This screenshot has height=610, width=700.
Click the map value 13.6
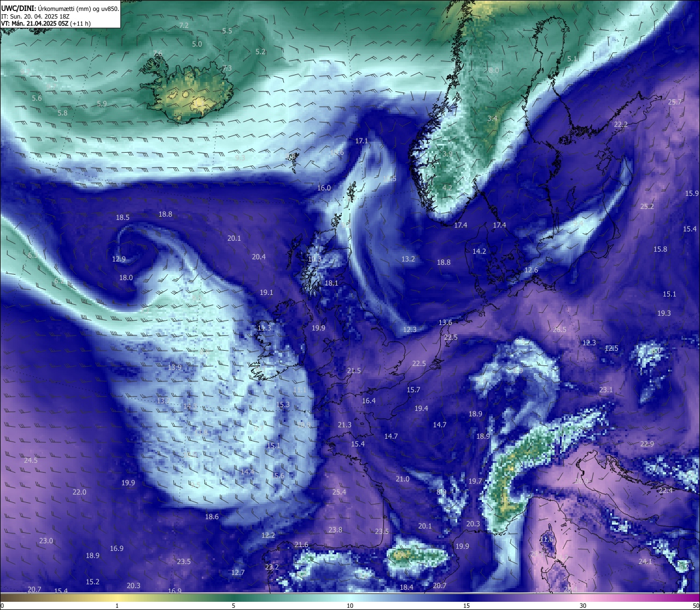(445, 323)
